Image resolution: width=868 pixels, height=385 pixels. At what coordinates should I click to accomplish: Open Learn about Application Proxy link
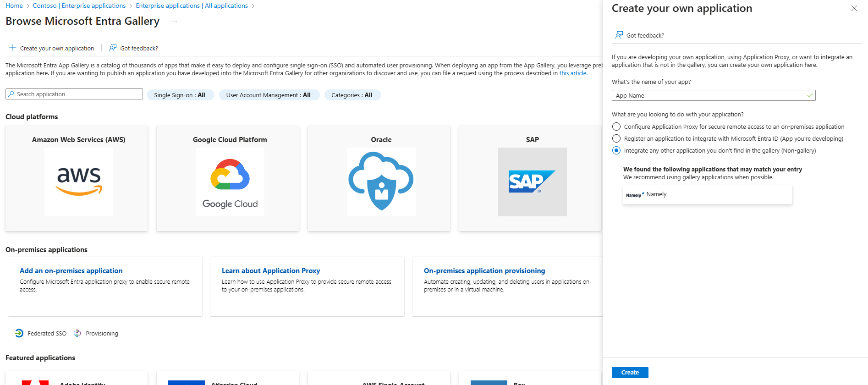coord(271,271)
